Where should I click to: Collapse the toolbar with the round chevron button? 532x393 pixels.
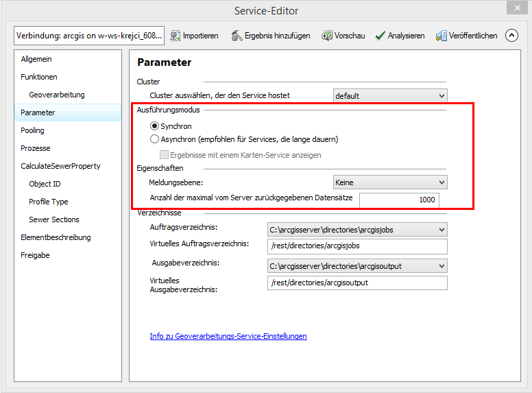click(x=511, y=35)
